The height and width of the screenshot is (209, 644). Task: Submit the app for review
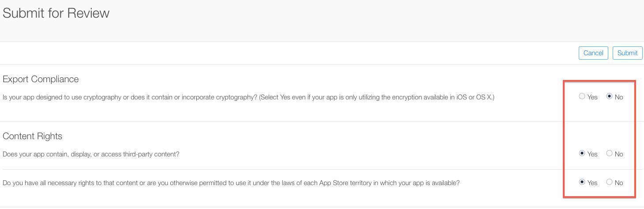(627, 53)
